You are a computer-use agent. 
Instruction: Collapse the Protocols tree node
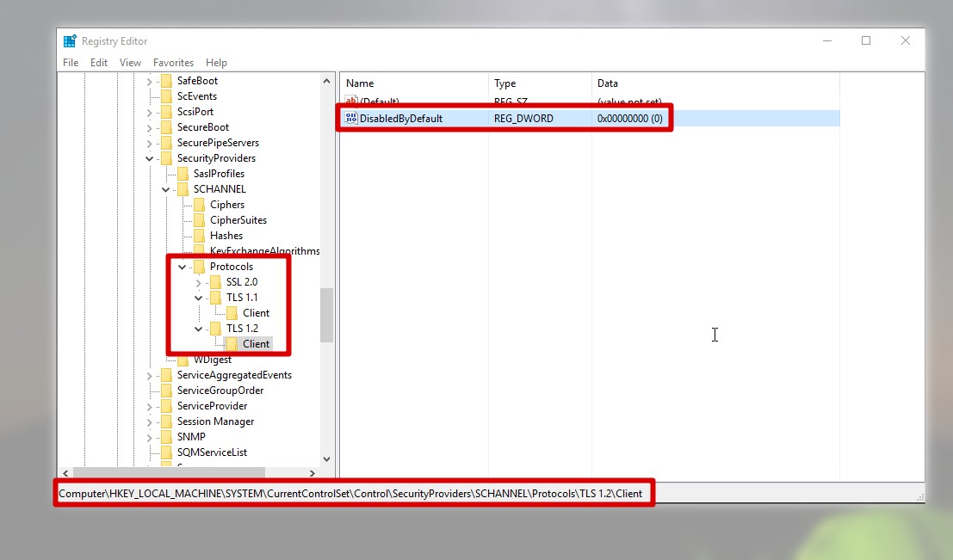[183, 267]
